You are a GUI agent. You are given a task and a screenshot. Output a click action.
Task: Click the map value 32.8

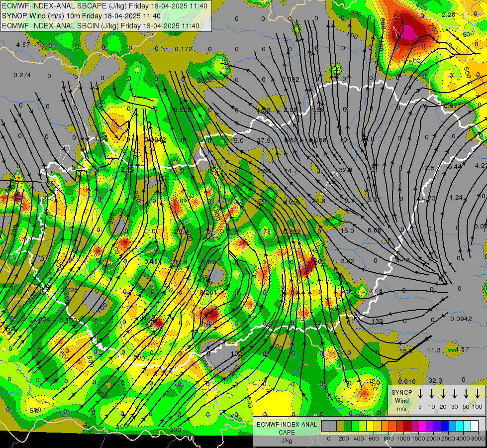(x=345, y=170)
